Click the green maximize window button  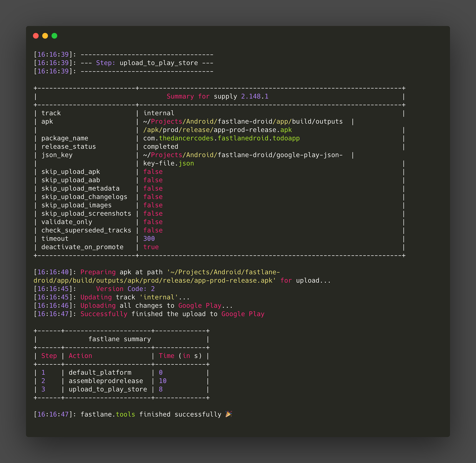coord(55,36)
